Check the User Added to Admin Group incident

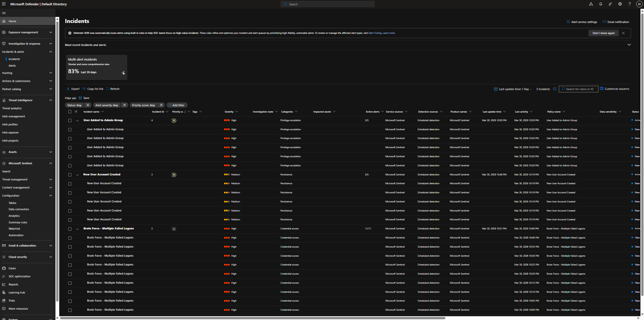point(70,121)
